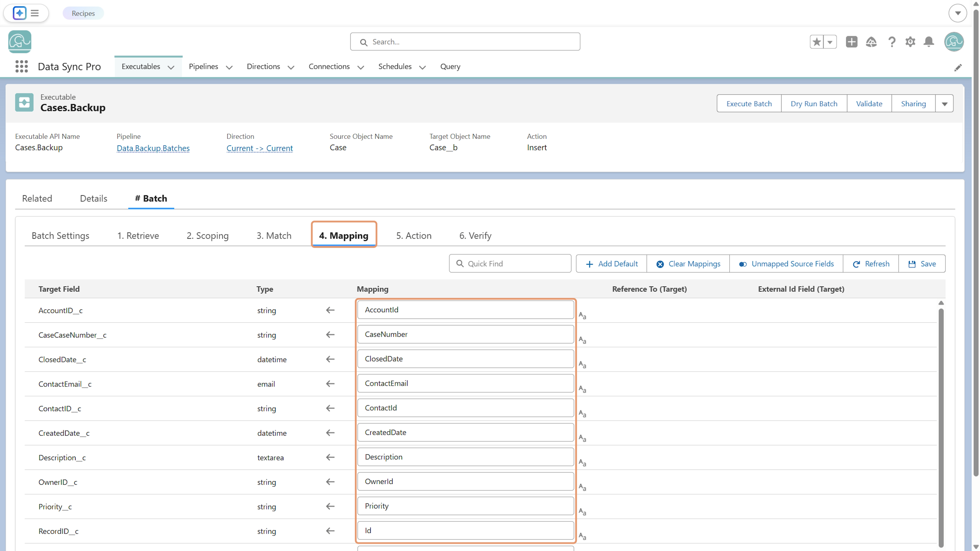Screen dimensions: 980x551
Task: Click the edit navigation pencil icon
Action: pyautogui.click(x=958, y=68)
